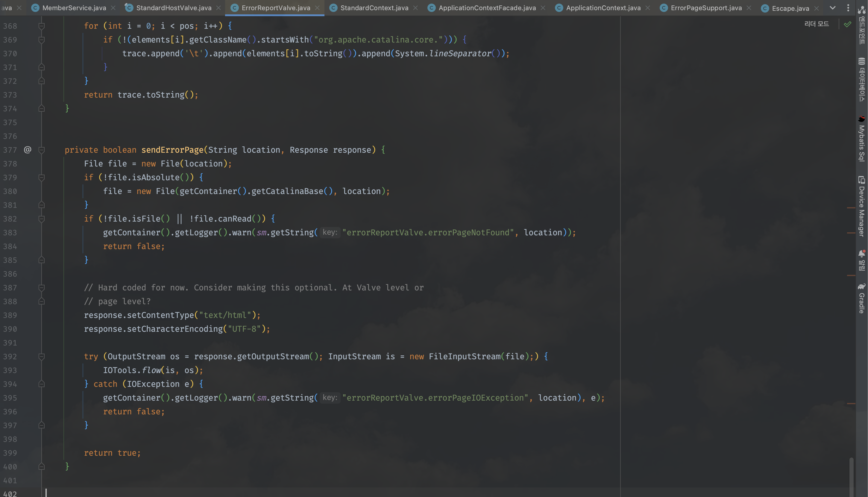Close the MemberService.java tab
The image size is (868, 497).
113,8
